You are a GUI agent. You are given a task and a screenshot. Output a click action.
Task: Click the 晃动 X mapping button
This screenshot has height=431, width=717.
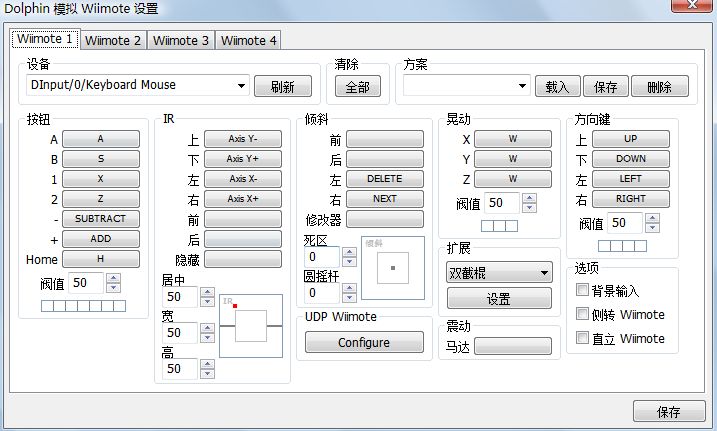(513, 139)
